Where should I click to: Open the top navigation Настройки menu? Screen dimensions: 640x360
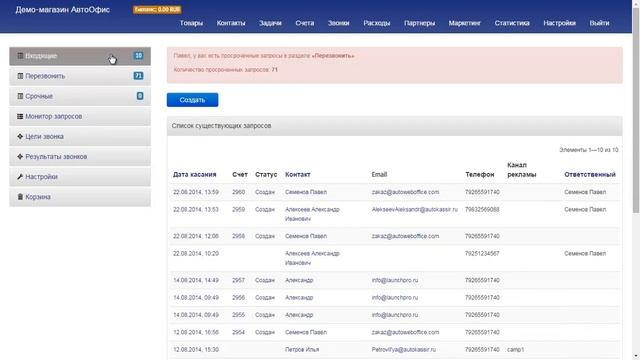(x=559, y=23)
